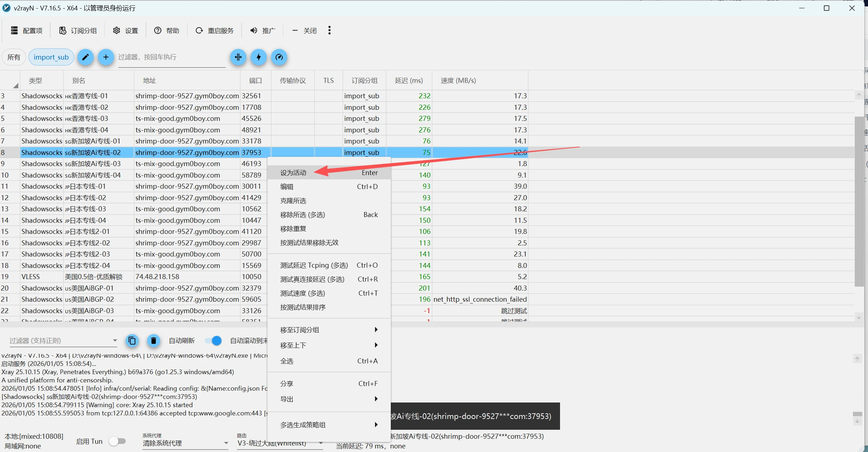Viewport: 868px width, 452px height.
Task: Click the pencil edit subscription icon
Action: (85, 57)
